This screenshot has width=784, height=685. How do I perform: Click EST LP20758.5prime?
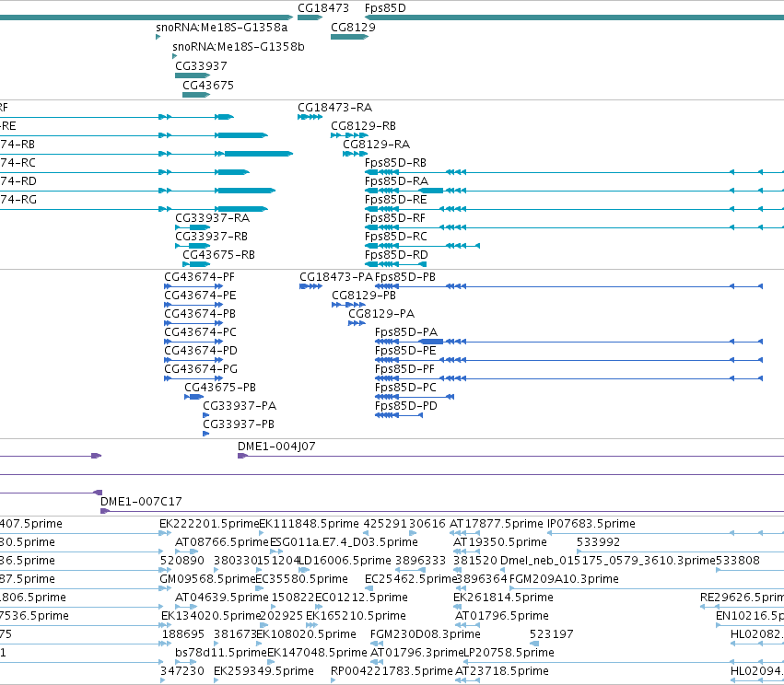pos(509,653)
